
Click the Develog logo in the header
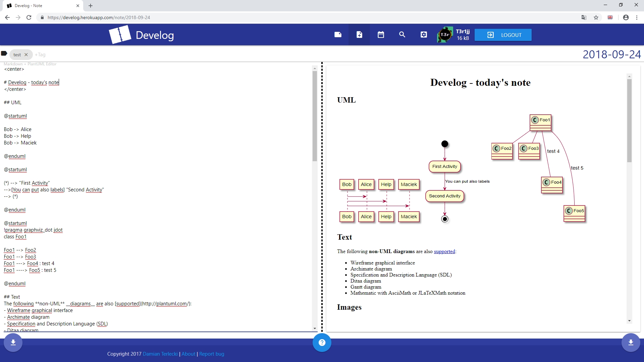[141, 35]
